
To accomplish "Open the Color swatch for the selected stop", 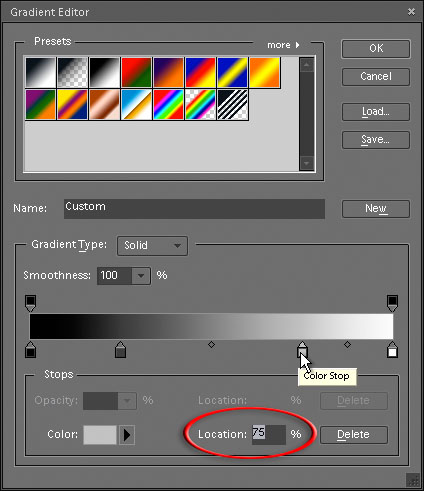I will tap(100, 435).
